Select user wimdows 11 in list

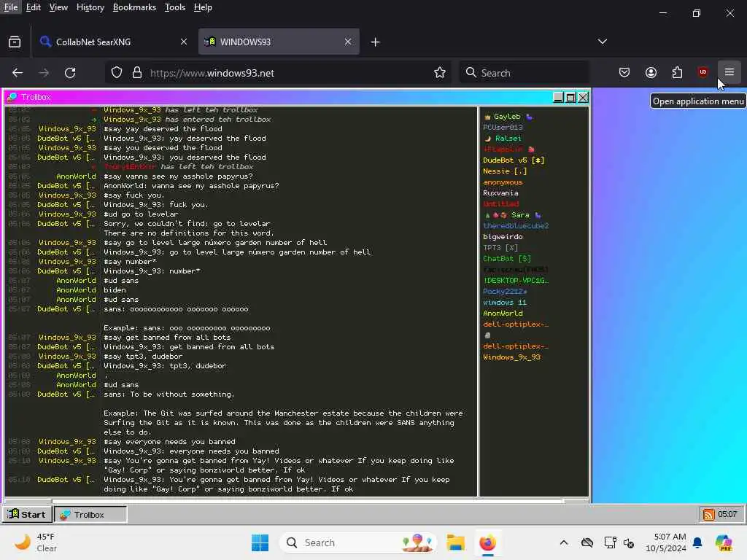tap(505, 303)
